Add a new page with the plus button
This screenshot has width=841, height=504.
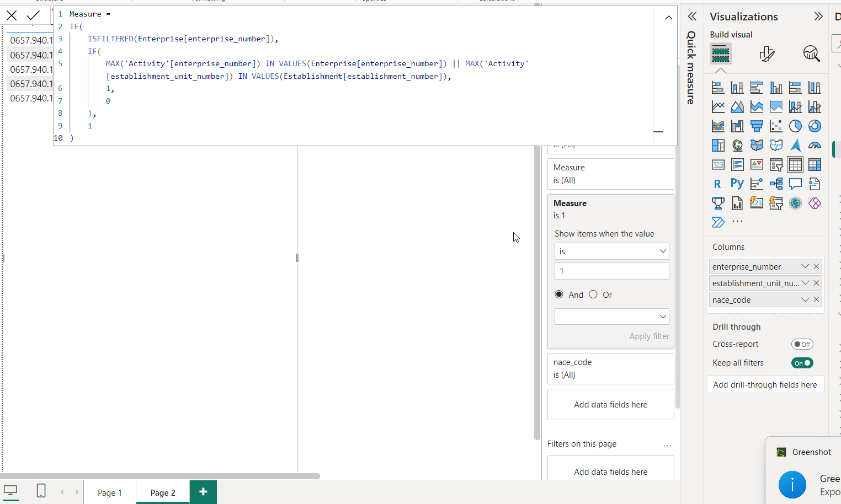coord(203,492)
